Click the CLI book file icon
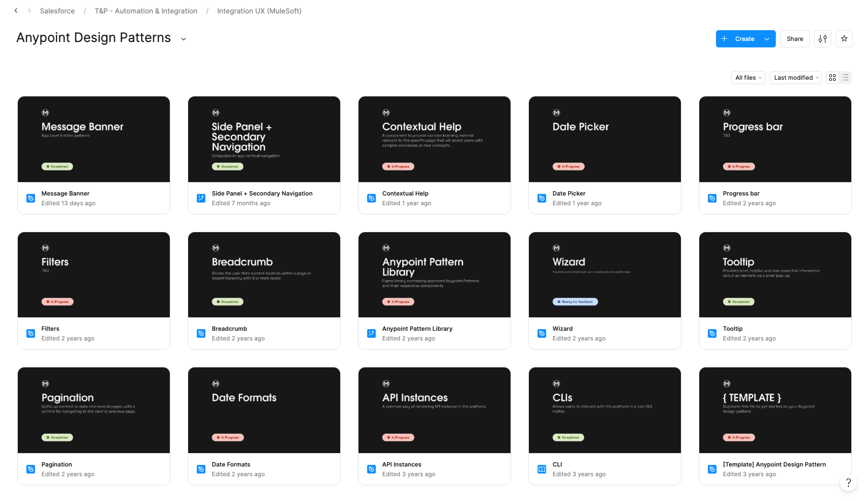This screenshot has height=501, width=868. tap(542, 469)
